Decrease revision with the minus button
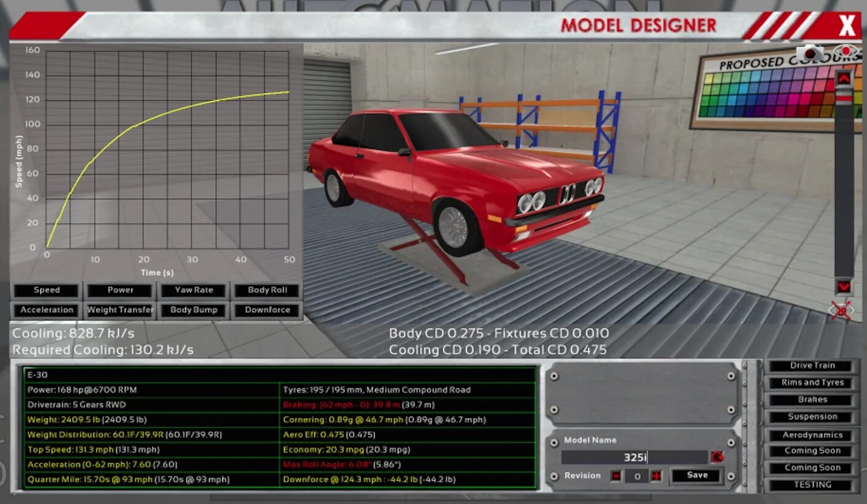This screenshot has height=504, width=867. pyautogui.click(x=616, y=476)
